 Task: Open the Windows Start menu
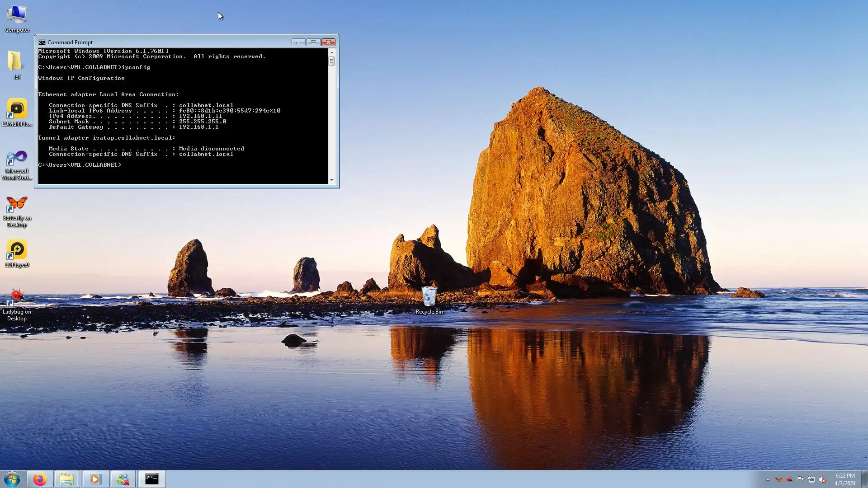(12, 479)
